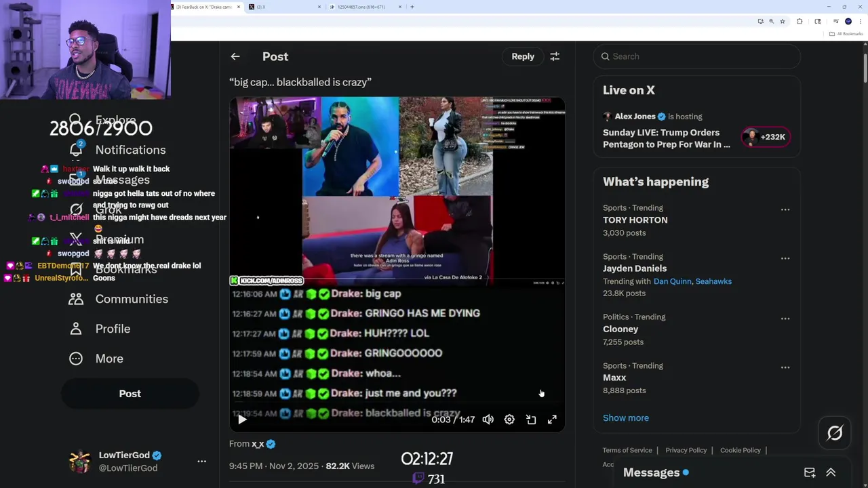This screenshot has width=868, height=488.
Task: Open More menu in the sidebar
Action: click(x=109, y=359)
